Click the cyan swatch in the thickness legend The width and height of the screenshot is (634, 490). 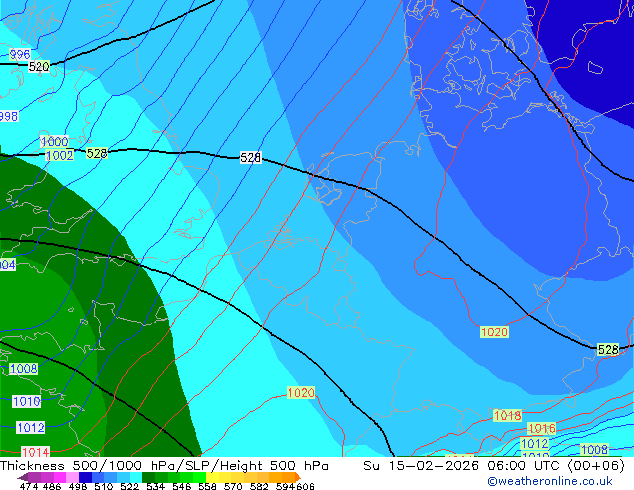point(136,477)
